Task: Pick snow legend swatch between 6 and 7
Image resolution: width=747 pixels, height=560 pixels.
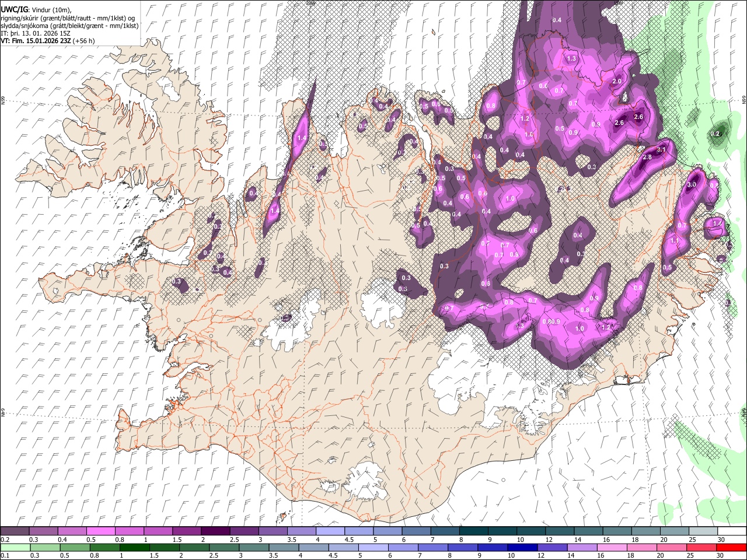Action: (x=416, y=531)
